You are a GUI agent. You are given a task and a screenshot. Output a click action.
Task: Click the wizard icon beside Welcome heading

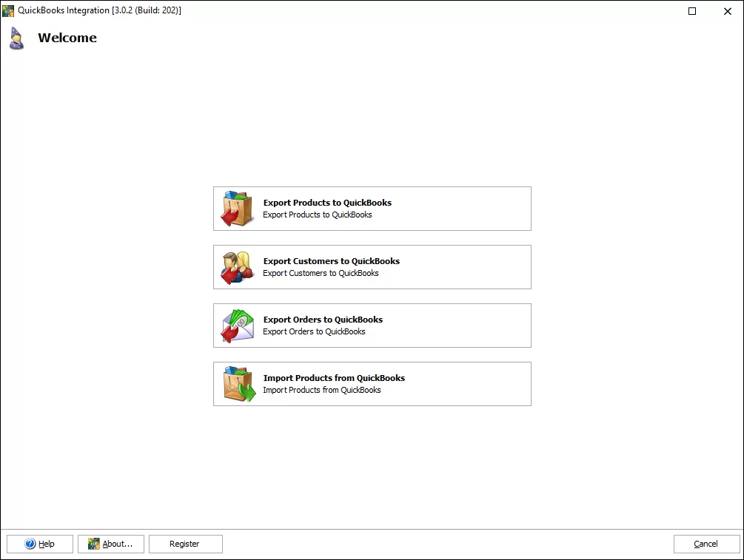click(x=16, y=38)
